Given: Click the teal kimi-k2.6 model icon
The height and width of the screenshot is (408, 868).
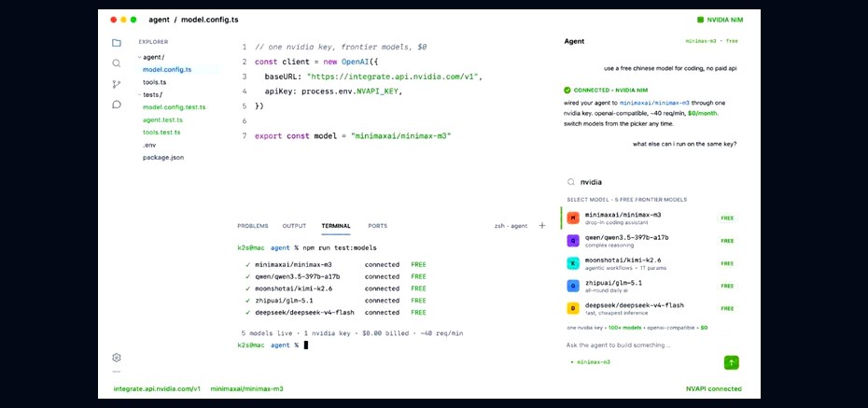Looking at the screenshot, I should [x=573, y=263].
